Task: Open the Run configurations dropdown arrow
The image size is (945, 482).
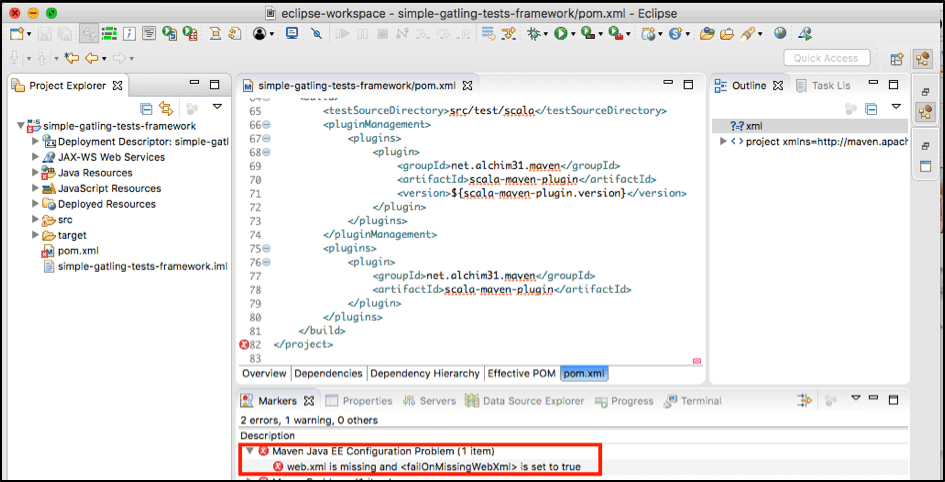Action: [x=573, y=34]
